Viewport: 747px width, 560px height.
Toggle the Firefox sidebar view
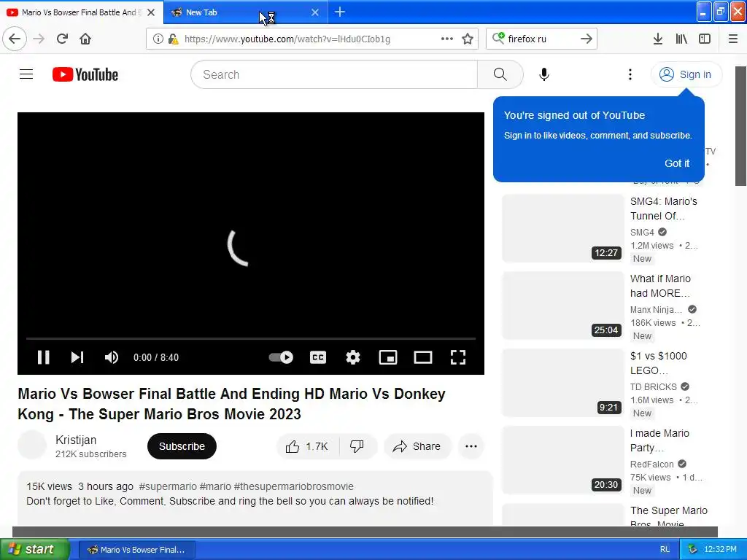tap(705, 39)
